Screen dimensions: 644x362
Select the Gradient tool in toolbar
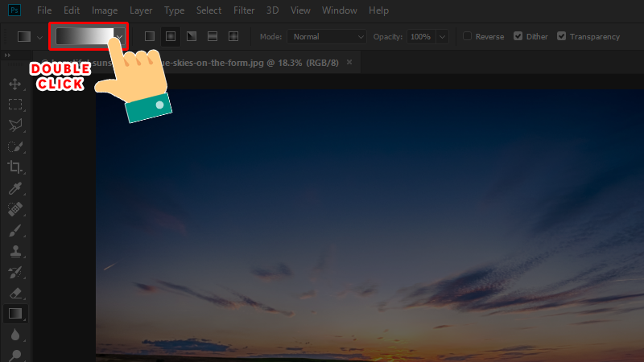point(15,314)
